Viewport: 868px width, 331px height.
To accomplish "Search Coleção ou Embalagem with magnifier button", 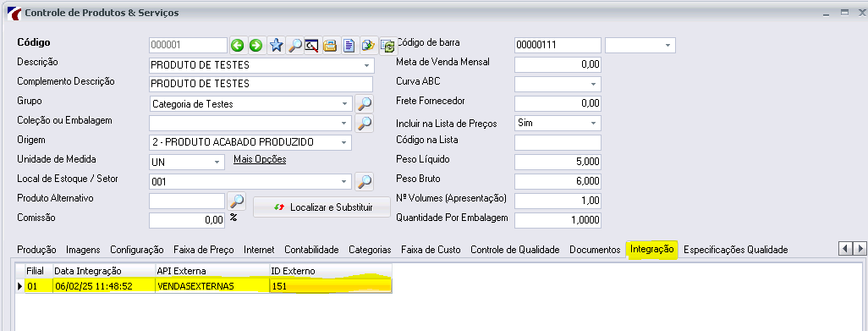I will point(364,123).
